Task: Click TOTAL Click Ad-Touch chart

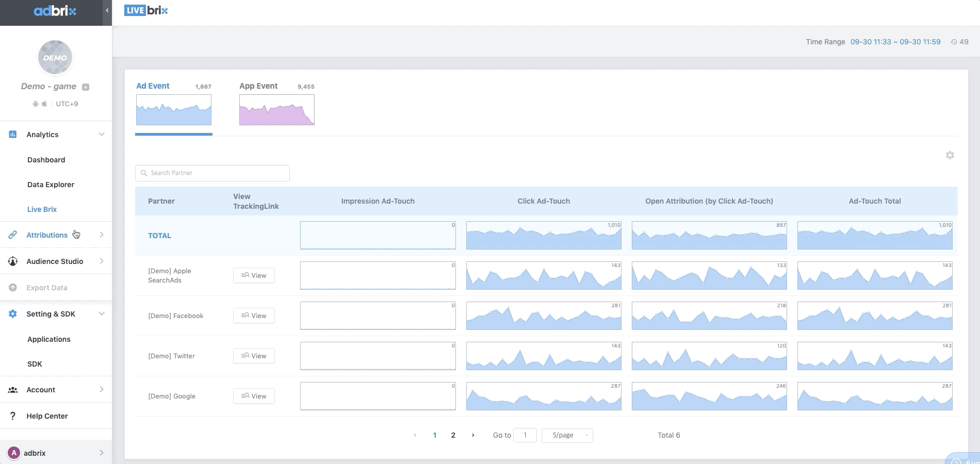Action: 544,236
